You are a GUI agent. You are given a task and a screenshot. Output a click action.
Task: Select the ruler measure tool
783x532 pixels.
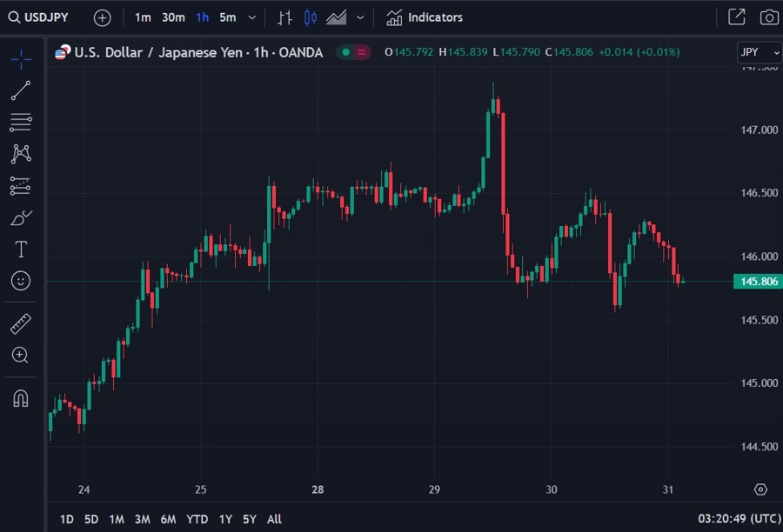pyautogui.click(x=21, y=324)
